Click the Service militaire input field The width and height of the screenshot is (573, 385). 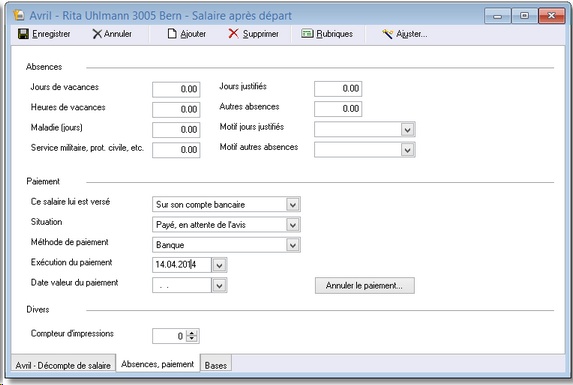pos(176,150)
